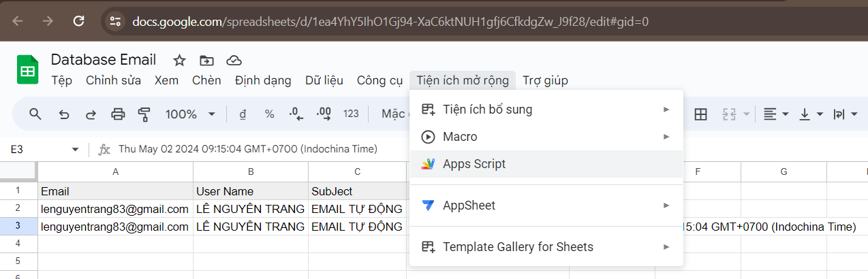Reload the browser page
The height and width of the screenshot is (279, 868).
coord(78,21)
